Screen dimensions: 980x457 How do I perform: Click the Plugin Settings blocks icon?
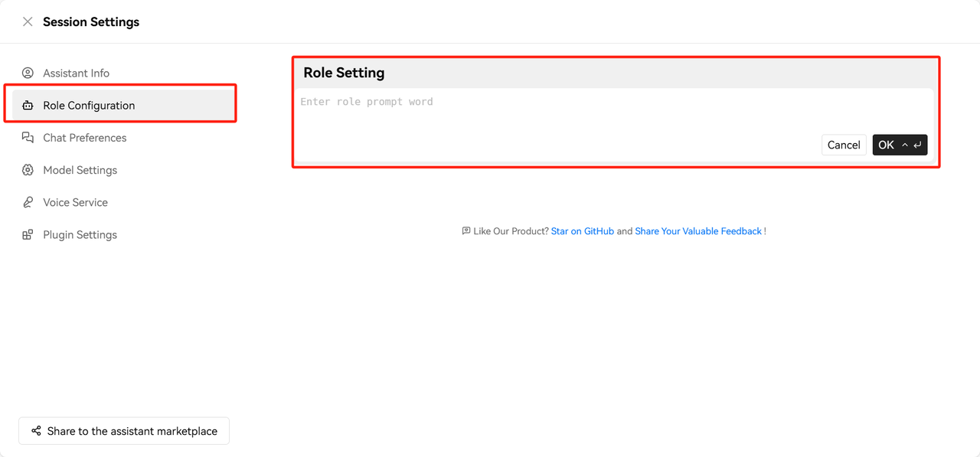pos(28,235)
